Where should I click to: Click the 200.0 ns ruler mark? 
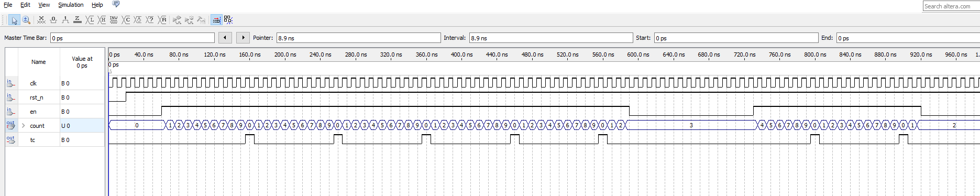(285, 55)
